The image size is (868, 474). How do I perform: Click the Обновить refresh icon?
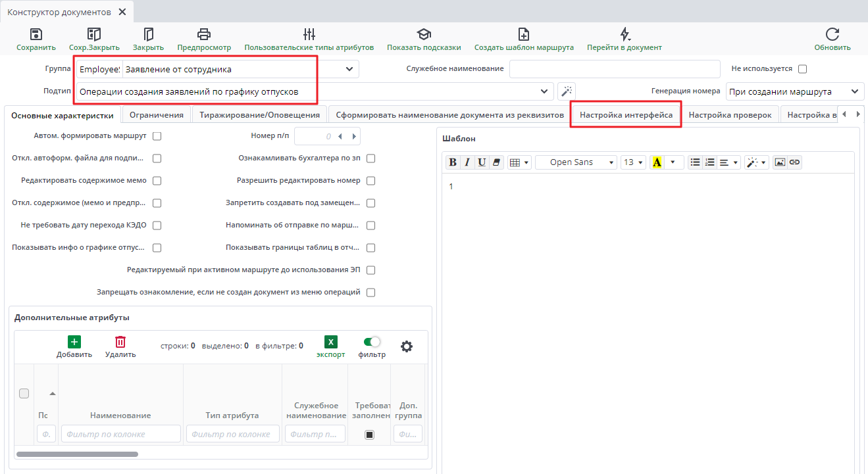click(x=832, y=34)
